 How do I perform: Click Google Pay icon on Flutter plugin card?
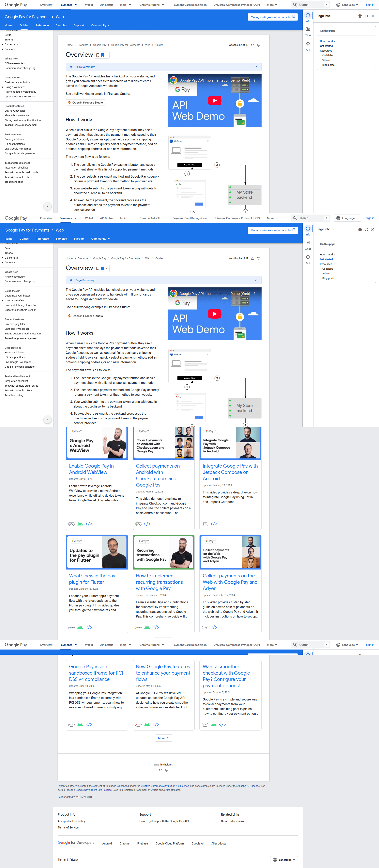[x=71, y=627]
